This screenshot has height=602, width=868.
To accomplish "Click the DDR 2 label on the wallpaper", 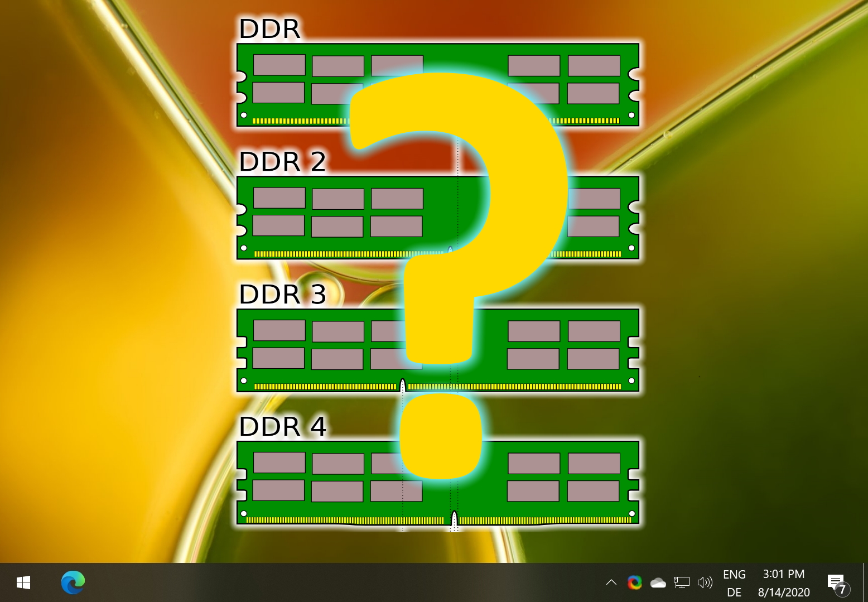I will [x=282, y=162].
